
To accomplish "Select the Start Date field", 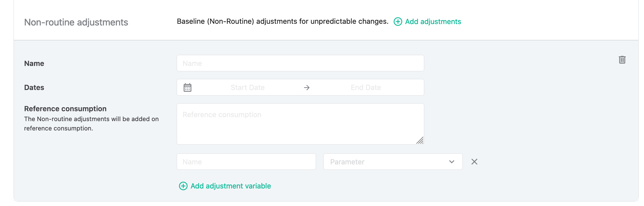I will tap(248, 87).
